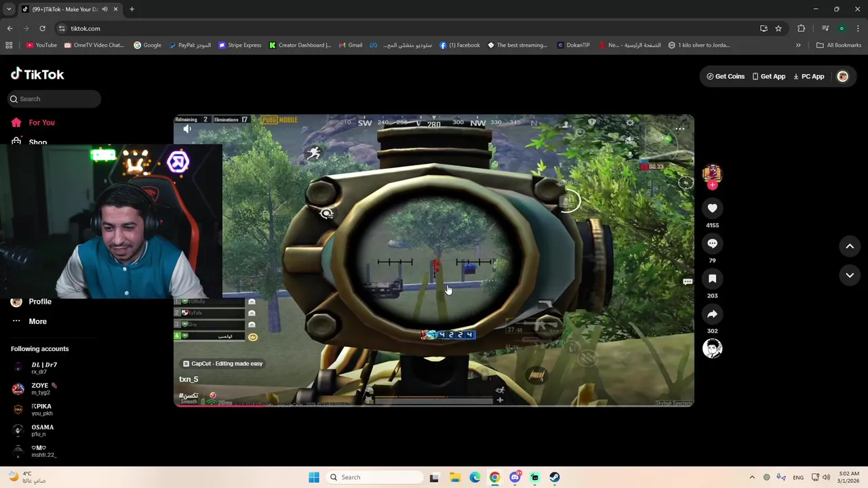Open comments on the TikTok video
Viewport: 868px width, 488px height.
click(x=712, y=243)
